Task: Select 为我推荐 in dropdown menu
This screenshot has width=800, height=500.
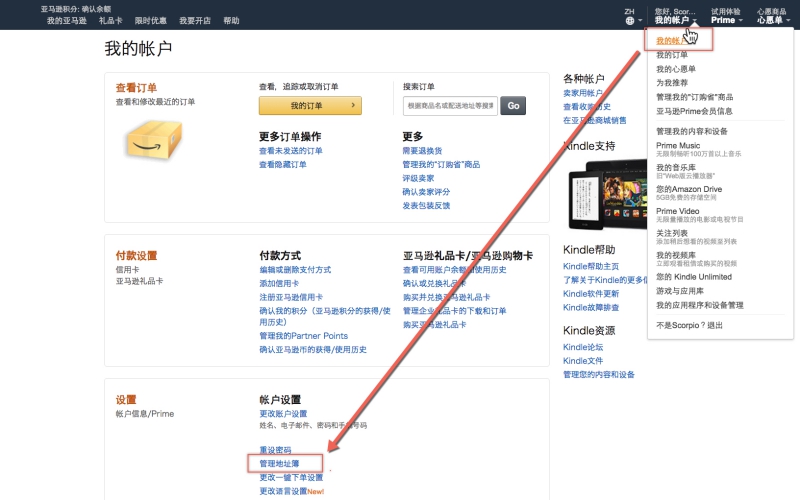Action: click(x=671, y=83)
